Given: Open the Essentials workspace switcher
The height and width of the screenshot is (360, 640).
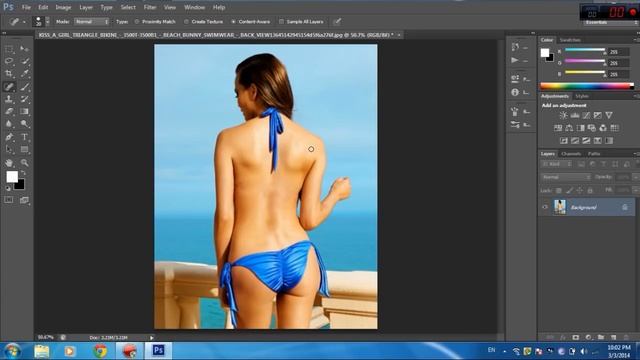Looking at the screenshot, I should tap(611, 22).
